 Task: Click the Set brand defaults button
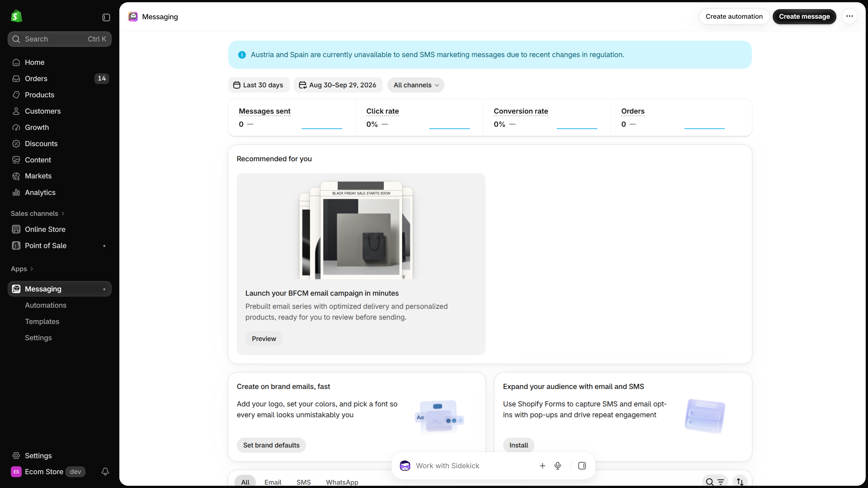coord(271,445)
